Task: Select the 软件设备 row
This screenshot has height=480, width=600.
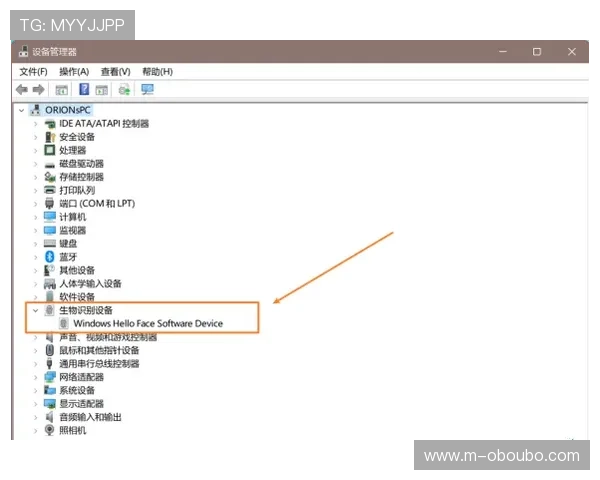Action: [x=77, y=297]
